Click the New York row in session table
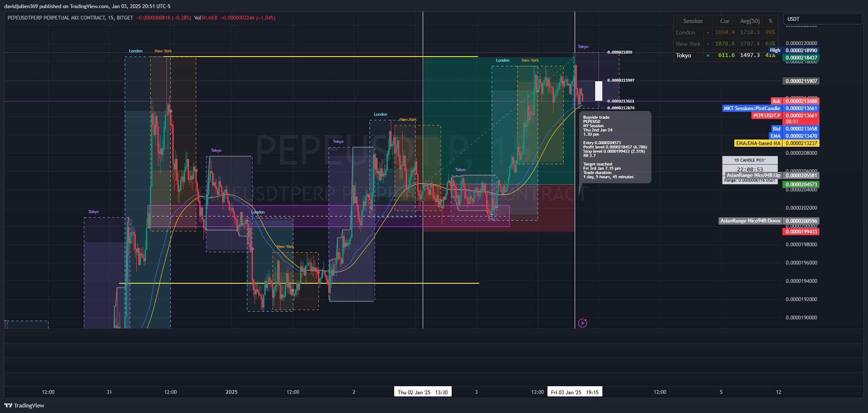The width and height of the screenshot is (868, 413). point(725,44)
